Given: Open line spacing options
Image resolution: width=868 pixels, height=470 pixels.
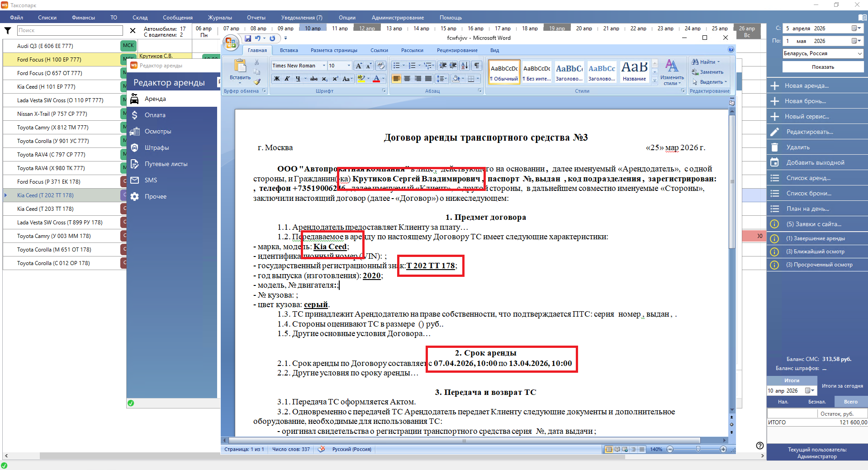Looking at the screenshot, I should (x=441, y=79).
